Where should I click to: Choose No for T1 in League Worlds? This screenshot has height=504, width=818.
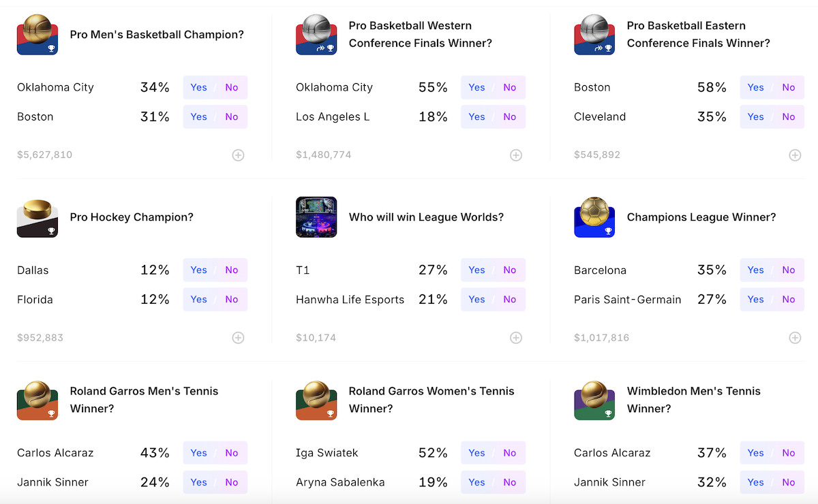click(x=510, y=270)
